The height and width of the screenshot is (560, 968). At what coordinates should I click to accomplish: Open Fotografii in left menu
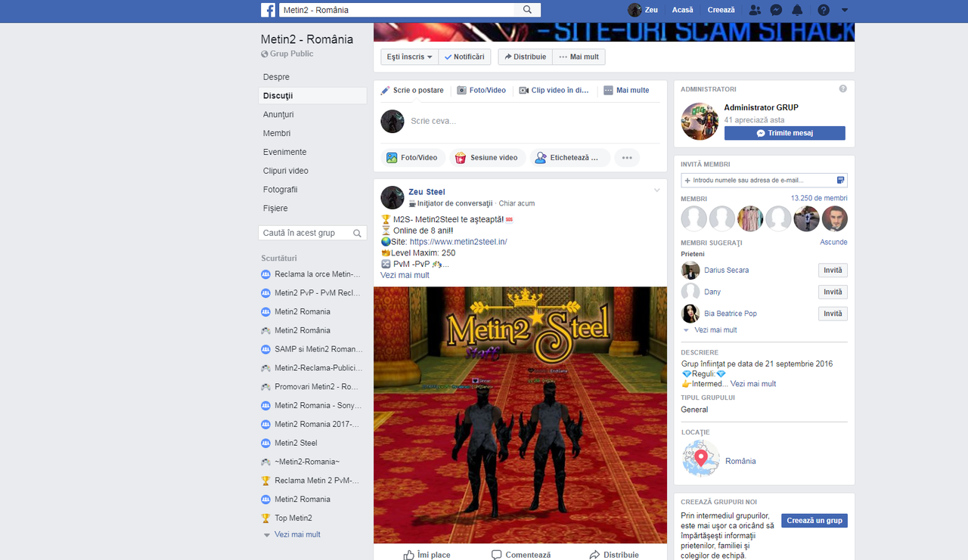click(280, 190)
